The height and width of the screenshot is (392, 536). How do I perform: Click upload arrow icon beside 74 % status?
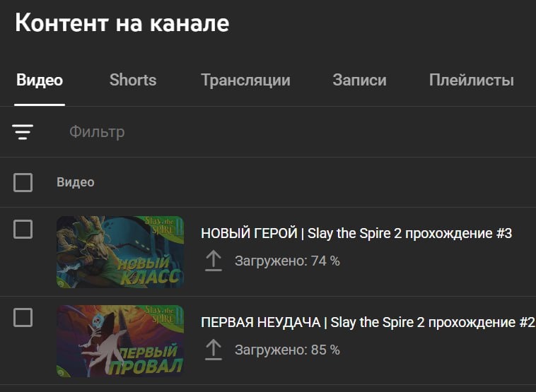pos(214,261)
